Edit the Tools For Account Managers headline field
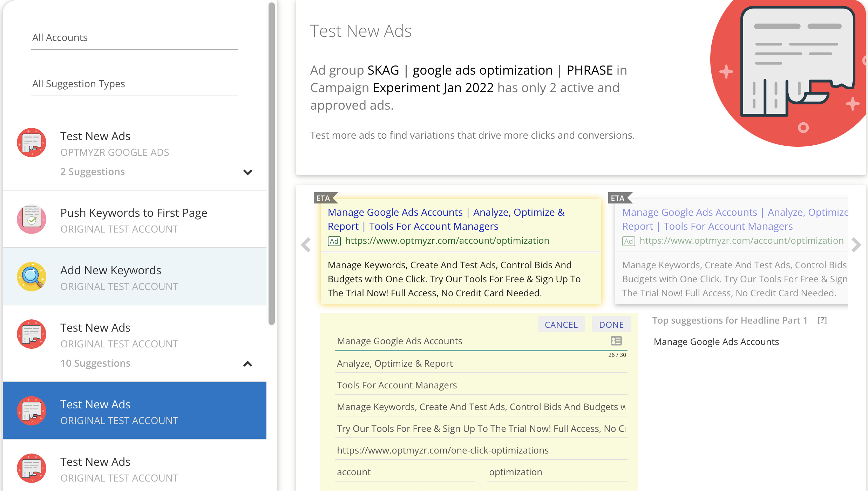The height and width of the screenshot is (491, 868). tap(481, 385)
